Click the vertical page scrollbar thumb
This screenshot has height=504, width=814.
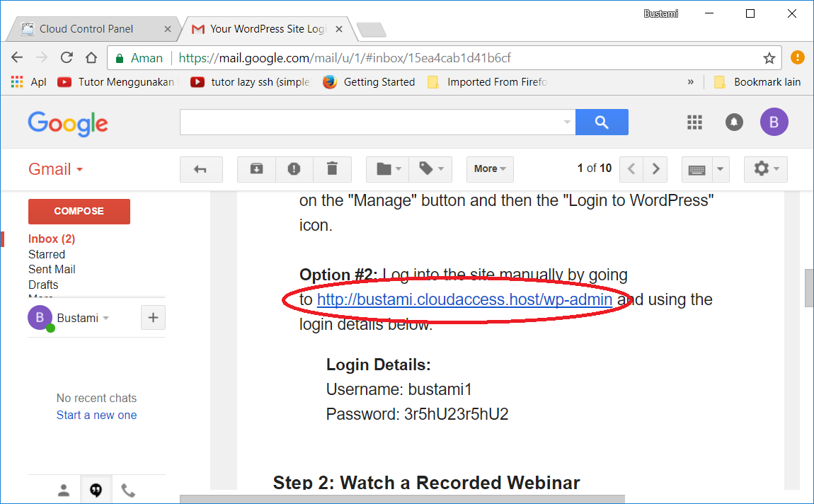(x=809, y=288)
